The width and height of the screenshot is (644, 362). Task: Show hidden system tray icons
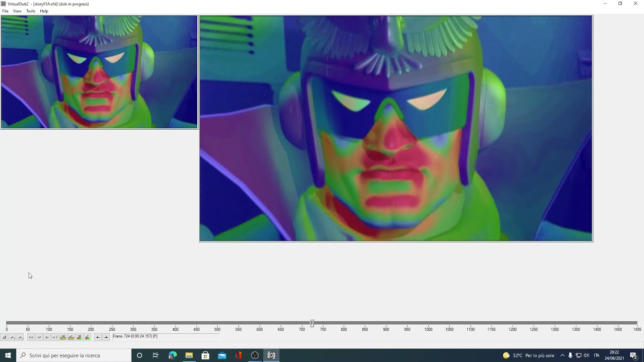tap(562, 355)
